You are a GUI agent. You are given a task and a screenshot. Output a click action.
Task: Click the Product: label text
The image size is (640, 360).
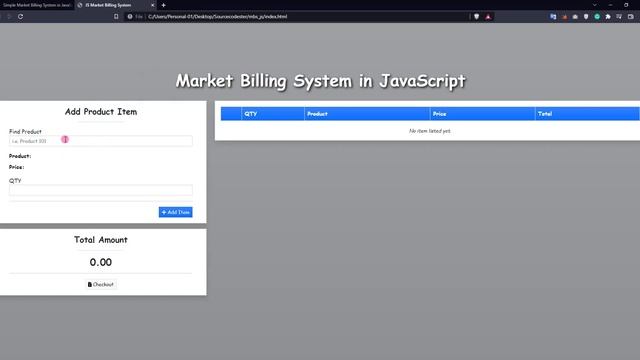[20, 156]
